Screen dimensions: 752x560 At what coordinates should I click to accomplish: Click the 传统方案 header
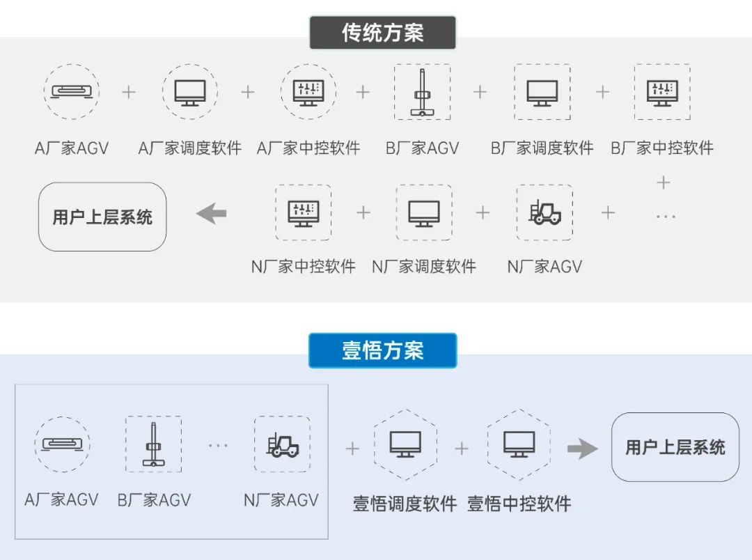click(383, 33)
